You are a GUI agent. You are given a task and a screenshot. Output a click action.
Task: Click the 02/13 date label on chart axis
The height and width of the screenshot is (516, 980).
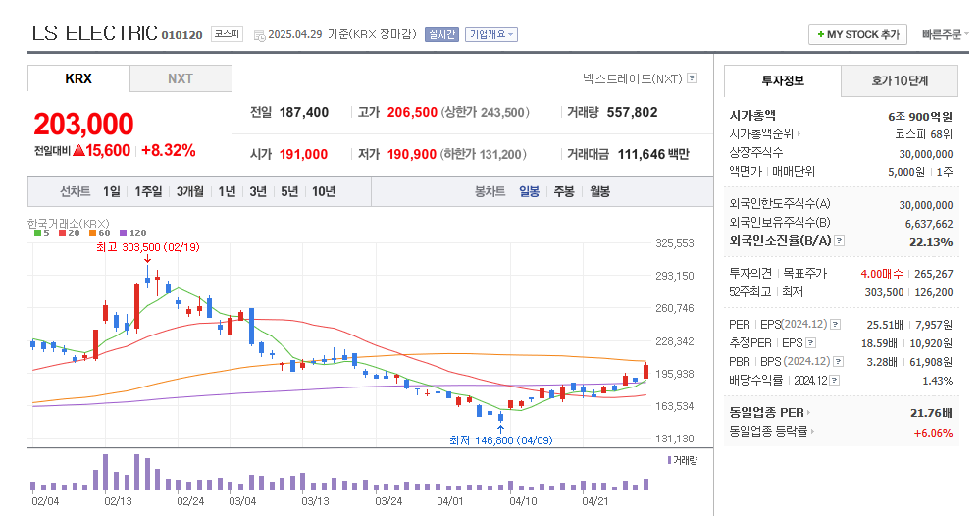[118, 501]
